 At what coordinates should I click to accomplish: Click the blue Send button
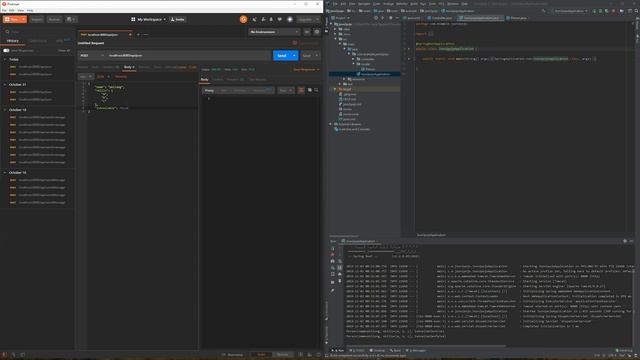click(282, 56)
